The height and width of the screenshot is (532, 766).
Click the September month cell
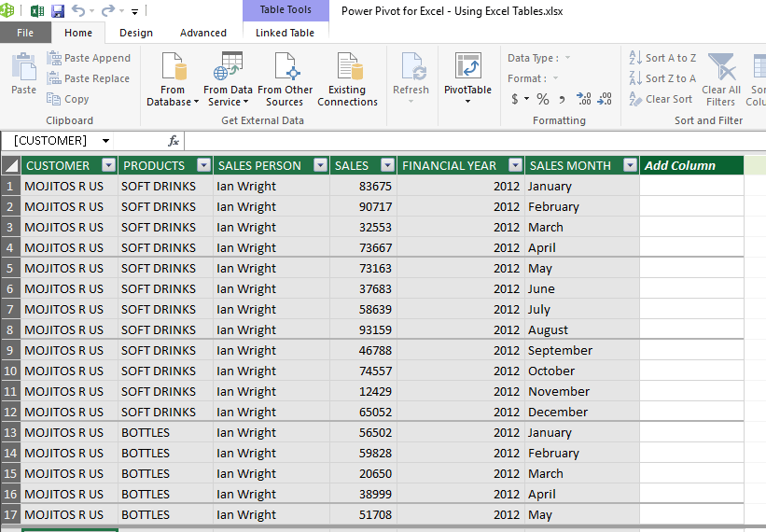[582, 350]
